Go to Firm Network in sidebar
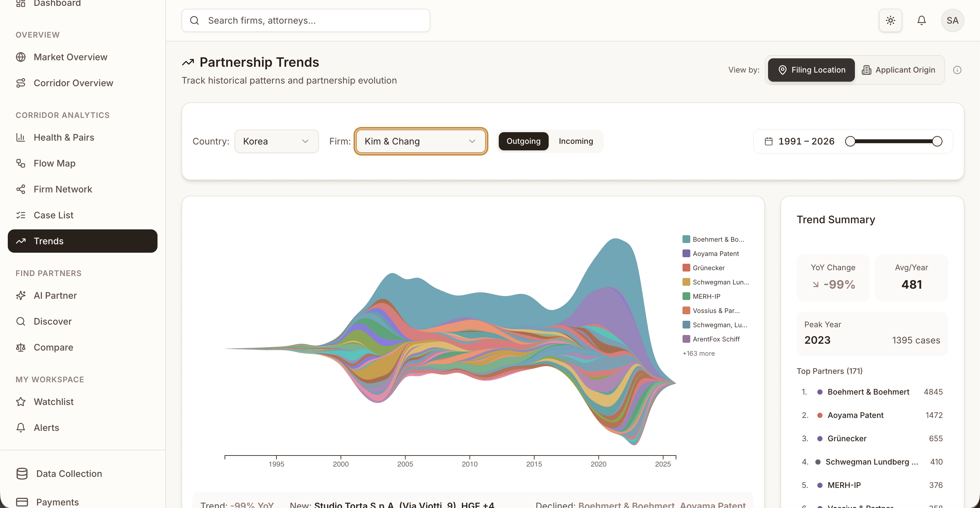 click(x=63, y=189)
